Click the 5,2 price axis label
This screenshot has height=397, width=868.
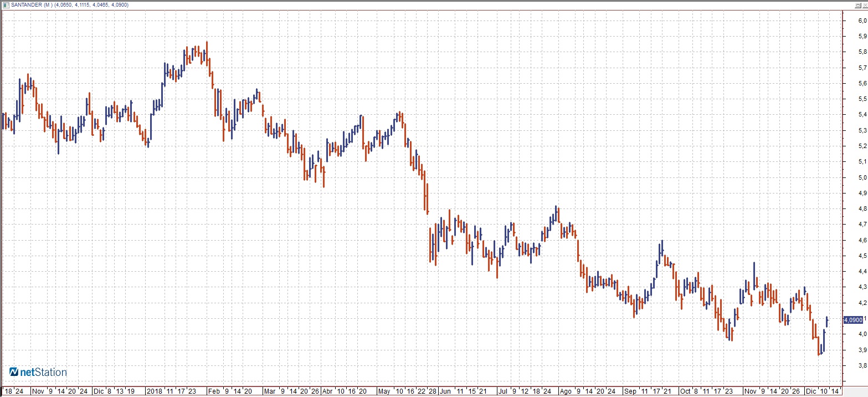[862, 146]
